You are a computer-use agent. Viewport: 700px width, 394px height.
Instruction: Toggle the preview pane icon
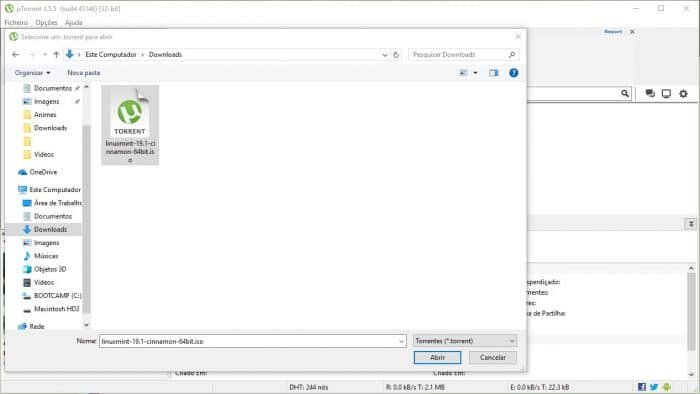point(493,73)
